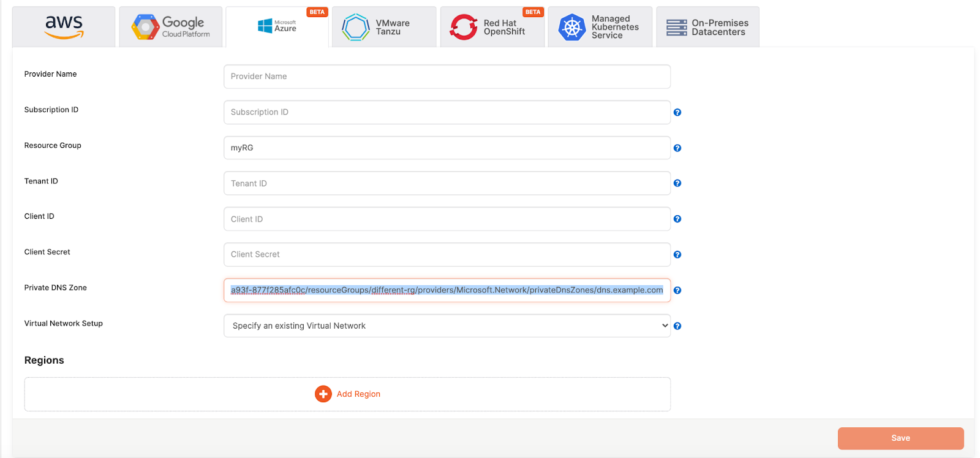Screen dimensions: 980x458
Task: Click the Private DNS Zone text field
Action: (x=447, y=291)
